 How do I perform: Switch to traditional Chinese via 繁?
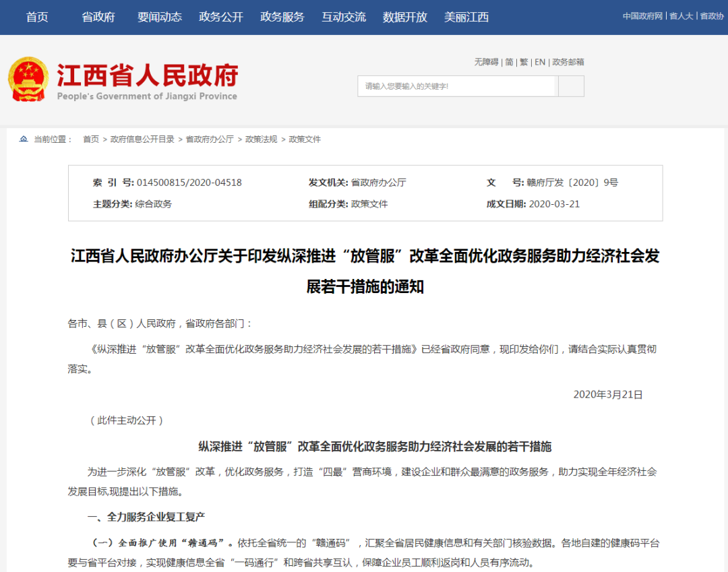(524, 62)
